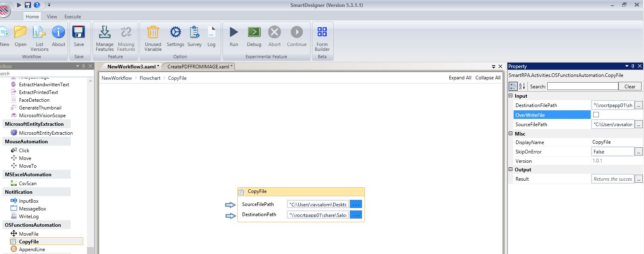Click the Unused Variable trash icon
The image size is (644, 254).
pyautogui.click(x=153, y=32)
